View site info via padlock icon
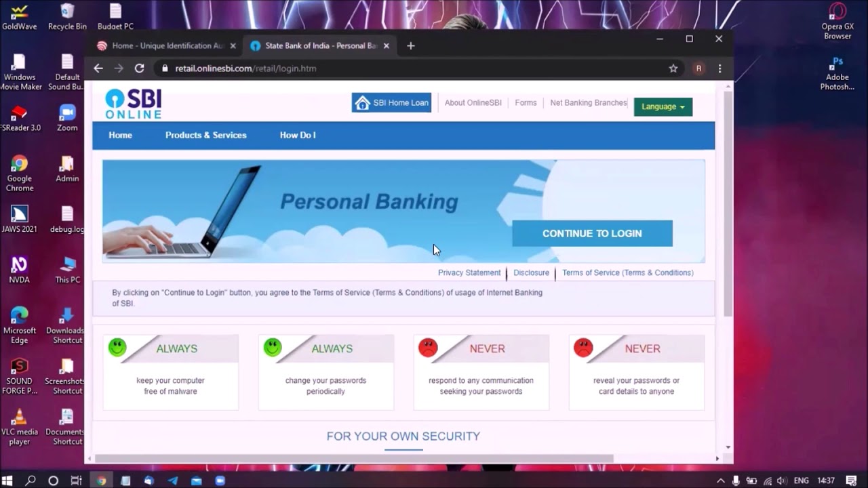This screenshot has width=868, height=488. click(164, 68)
